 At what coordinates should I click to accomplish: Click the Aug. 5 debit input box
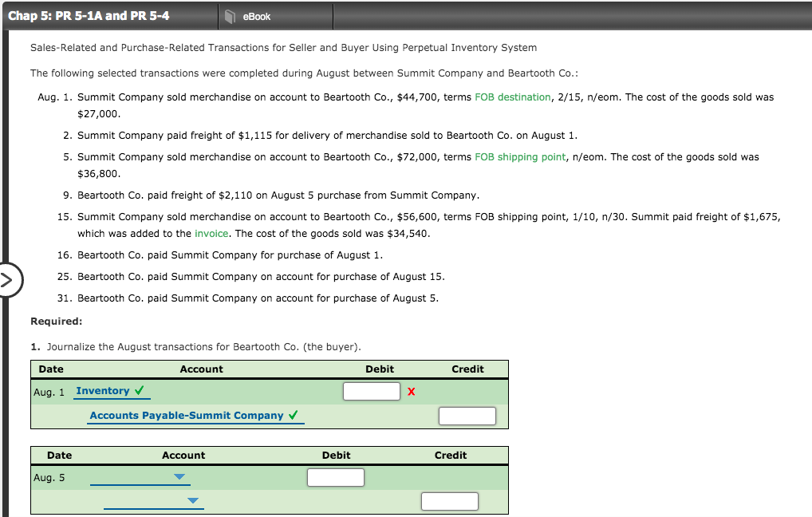click(336, 477)
